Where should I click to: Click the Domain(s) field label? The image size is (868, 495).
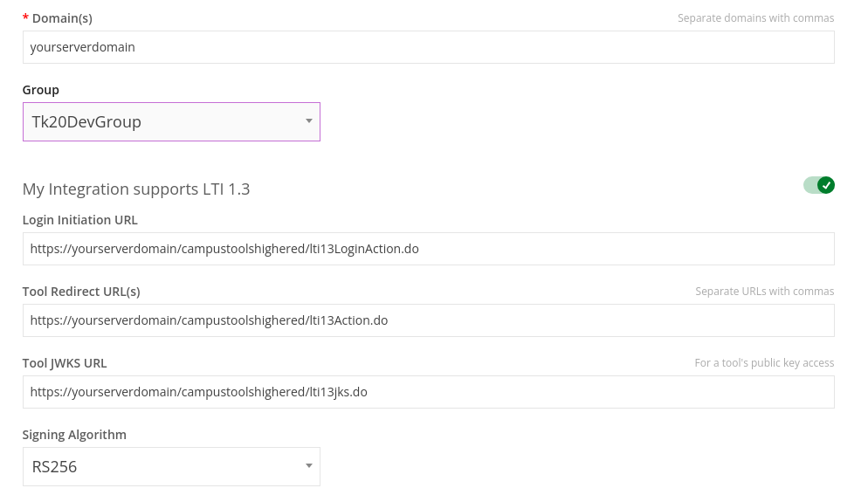pos(62,18)
